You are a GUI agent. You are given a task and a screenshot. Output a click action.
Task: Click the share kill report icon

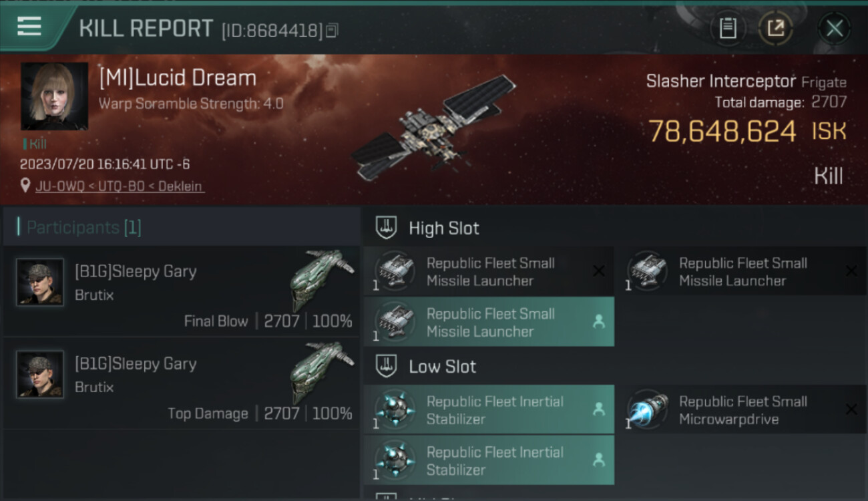(776, 28)
